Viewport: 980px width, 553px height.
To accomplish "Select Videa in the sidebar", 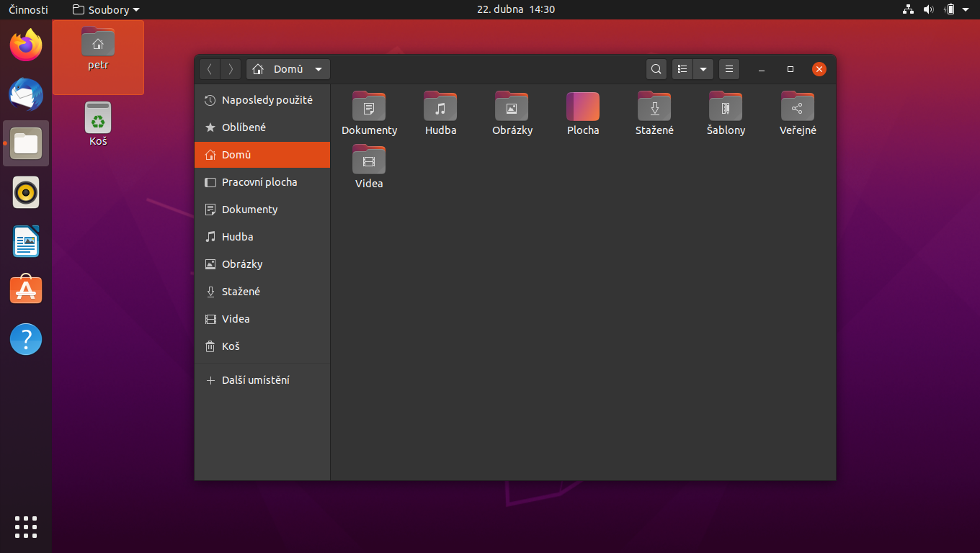I will [x=262, y=319].
